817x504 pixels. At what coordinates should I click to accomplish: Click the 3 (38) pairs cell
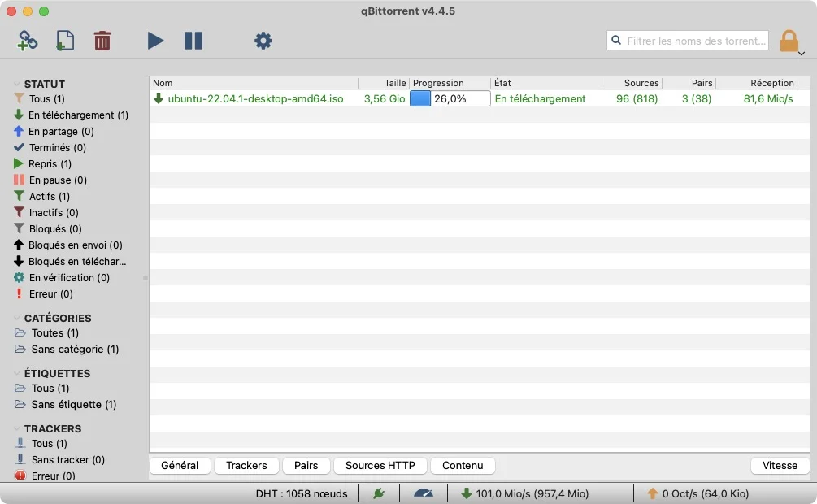click(697, 99)
